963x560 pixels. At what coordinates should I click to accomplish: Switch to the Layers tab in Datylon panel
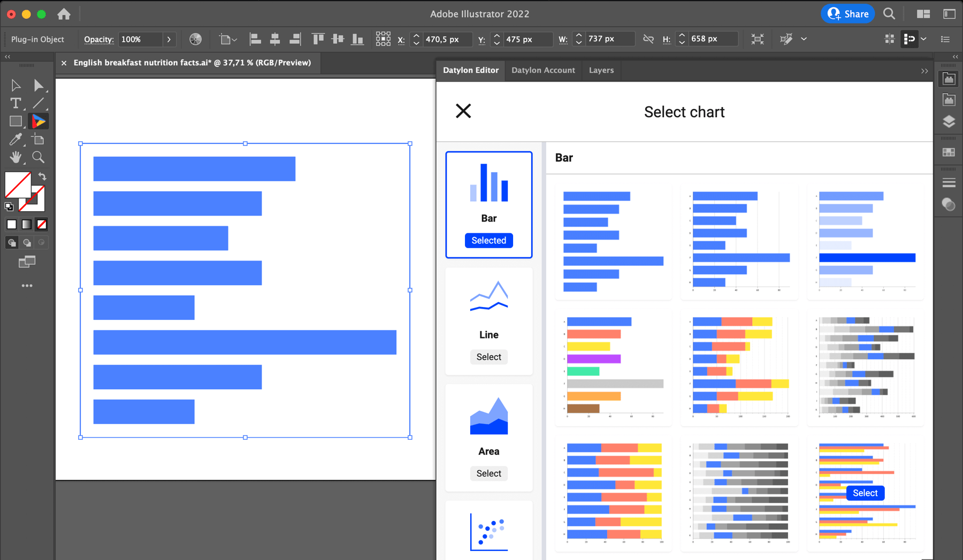pos(601,70)
